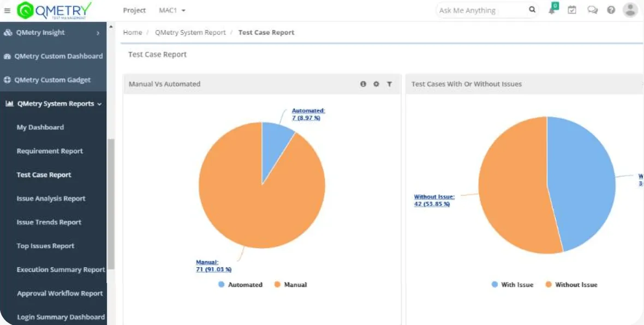This screenshot has height=325, width=644.
Task: Select Test Case Report in sidebar
Action: point(44,175)
